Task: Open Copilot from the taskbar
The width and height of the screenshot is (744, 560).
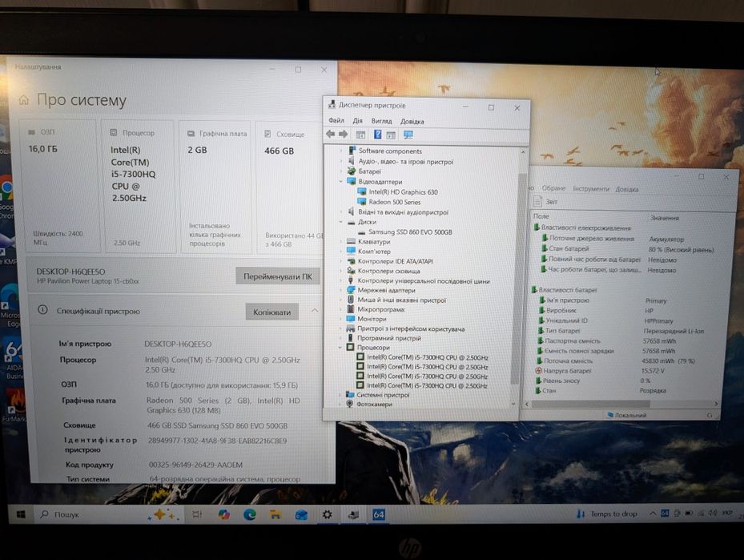Action: tap(223, 514)
